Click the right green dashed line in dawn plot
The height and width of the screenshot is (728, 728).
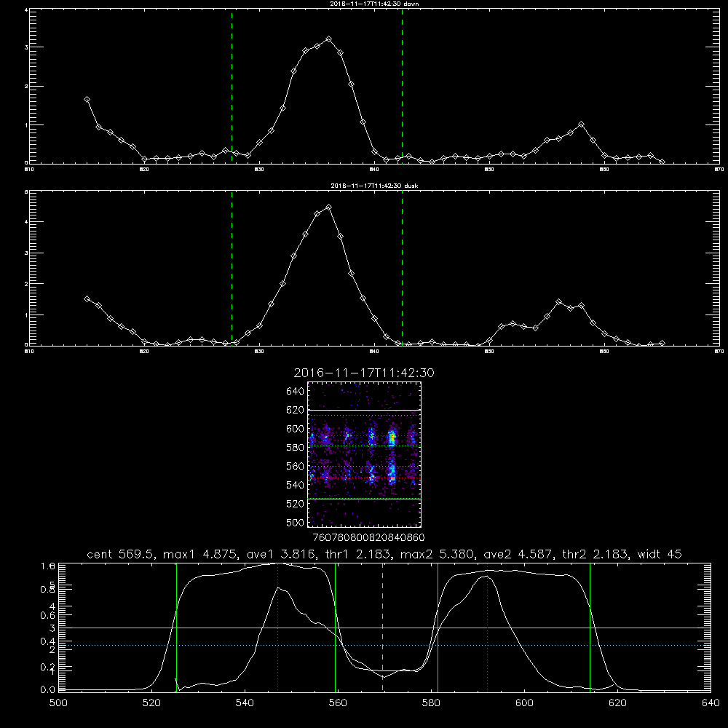coord(402,86)
